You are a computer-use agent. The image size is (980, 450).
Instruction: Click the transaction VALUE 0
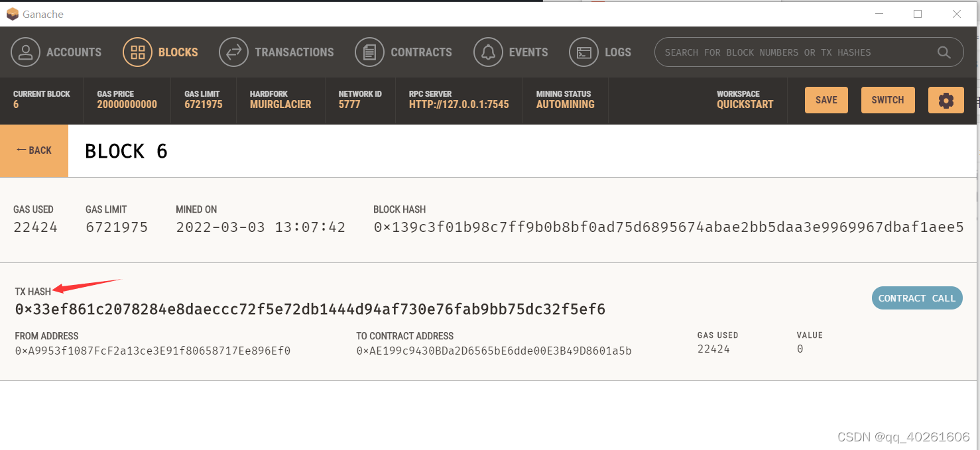800,349
